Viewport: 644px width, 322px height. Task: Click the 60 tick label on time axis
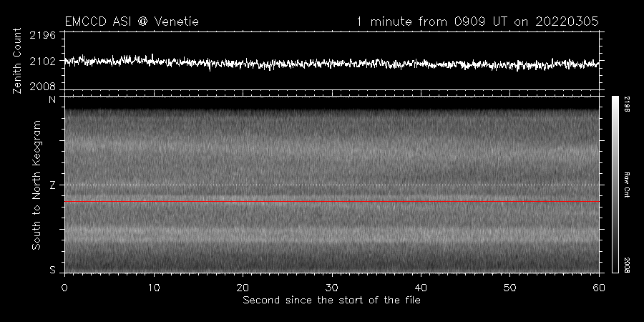(599, 287)
